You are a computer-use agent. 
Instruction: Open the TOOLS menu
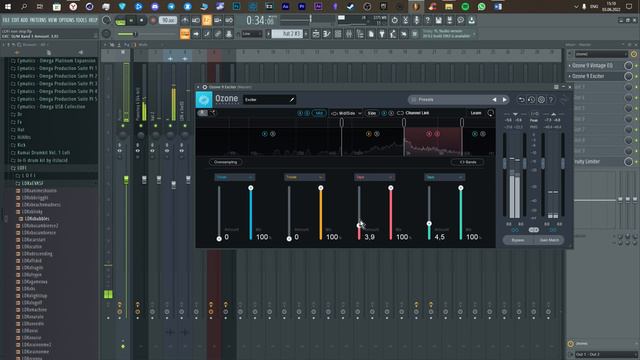[x=81, y=20]
